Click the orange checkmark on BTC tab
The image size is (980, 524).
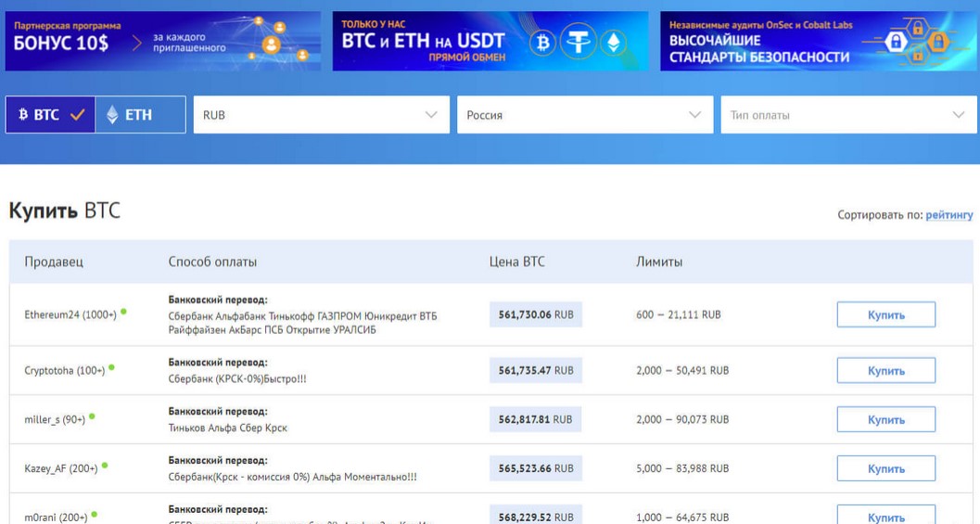point(78,114)
